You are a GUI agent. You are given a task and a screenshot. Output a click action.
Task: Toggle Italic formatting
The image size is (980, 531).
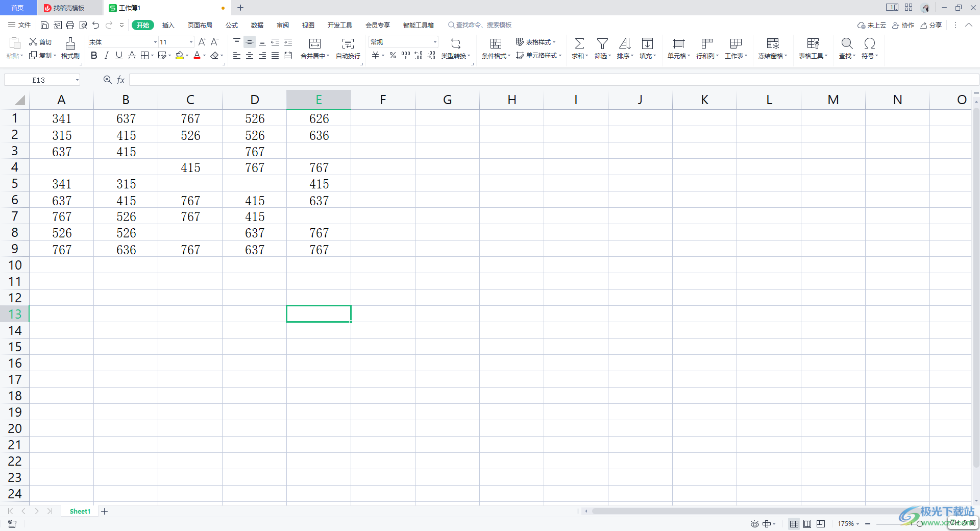click(x=106, y=55)
